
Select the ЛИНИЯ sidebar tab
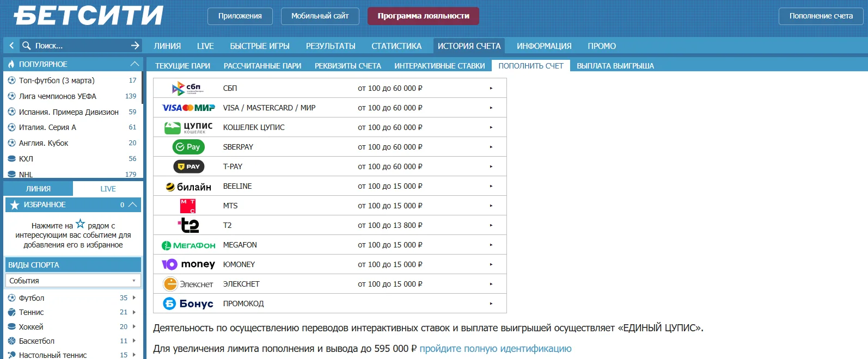coord(38,189)
